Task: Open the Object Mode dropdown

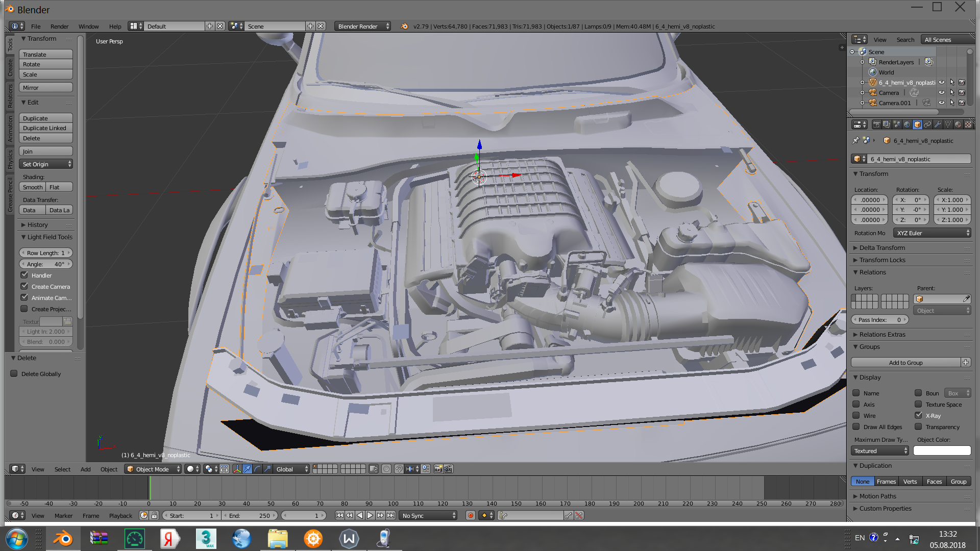Action: [x=153, y=469]
